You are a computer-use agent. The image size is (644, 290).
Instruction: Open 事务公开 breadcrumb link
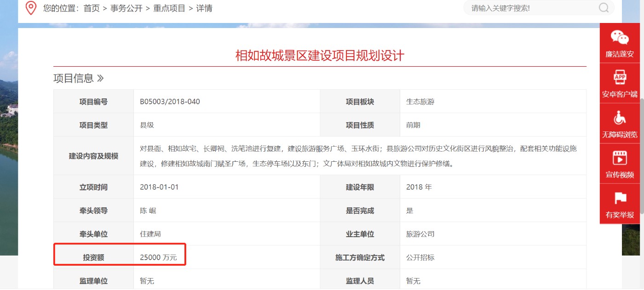point(126,8)
